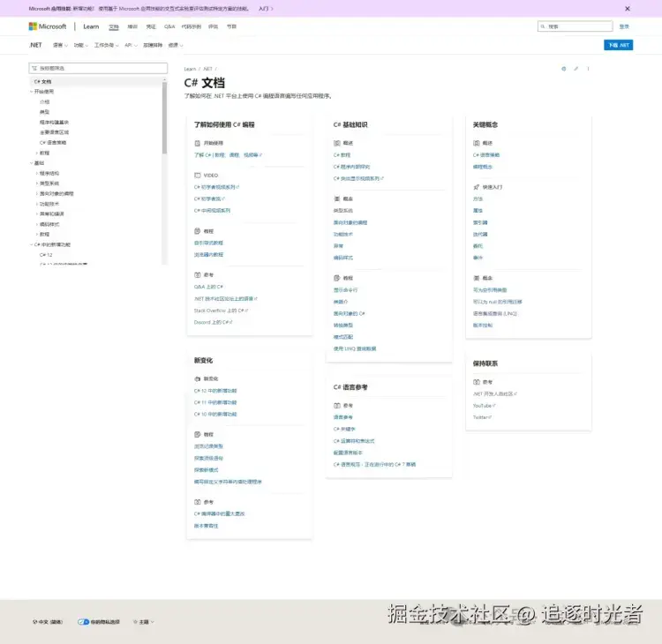
Task: Click .NET in the breadcrumb
Action: pyautogui.click(x=207, y=69)
